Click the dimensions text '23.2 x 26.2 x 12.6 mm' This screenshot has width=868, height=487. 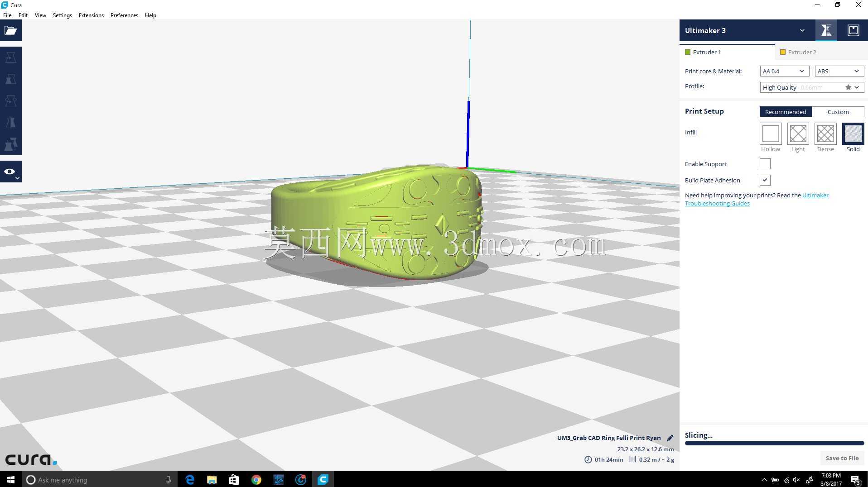point(646,449)
